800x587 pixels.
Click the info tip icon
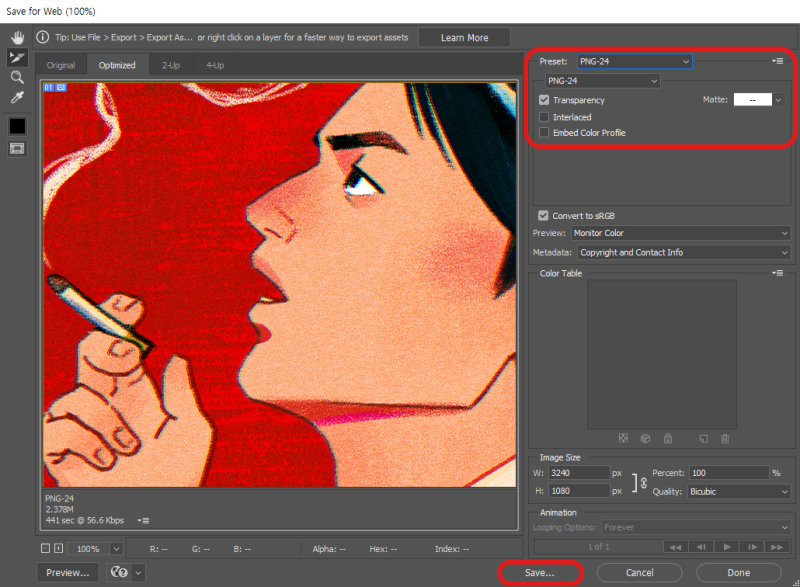[x=43, y=37]
